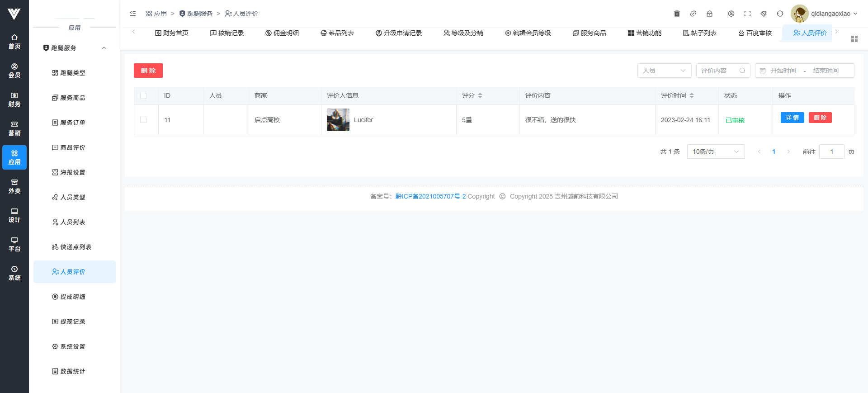Toggle fullscreen mode via the header icon
This screenshot has width=868, height=393.
[x=747, y=14]
